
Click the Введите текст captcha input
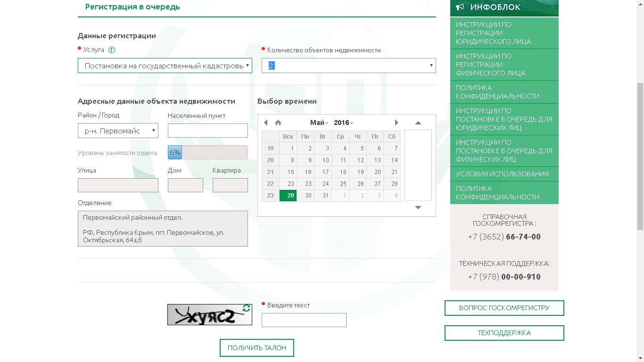[x=304, y=320]
